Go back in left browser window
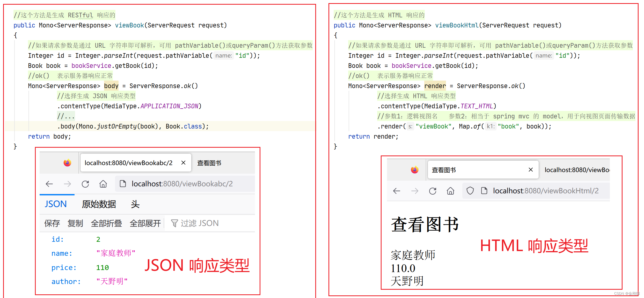Screen dimensions: 644x298 49,184
